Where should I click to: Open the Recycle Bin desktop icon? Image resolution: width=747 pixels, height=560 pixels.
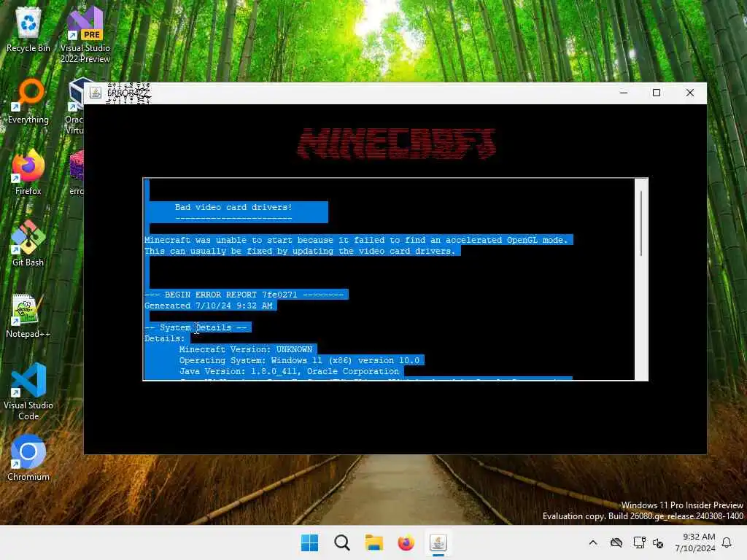28,29
